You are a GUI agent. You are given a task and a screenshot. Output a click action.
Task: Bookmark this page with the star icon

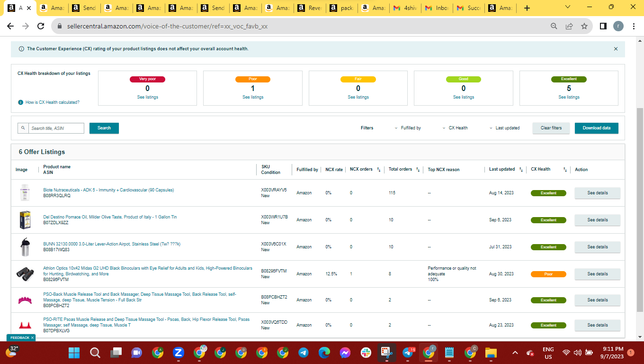click(x=584, y=27)
